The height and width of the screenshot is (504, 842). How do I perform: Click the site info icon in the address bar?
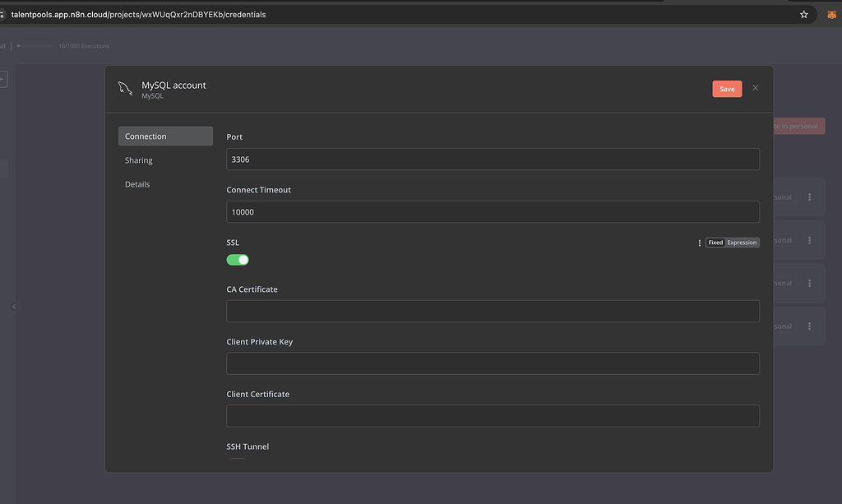point(4,14)
